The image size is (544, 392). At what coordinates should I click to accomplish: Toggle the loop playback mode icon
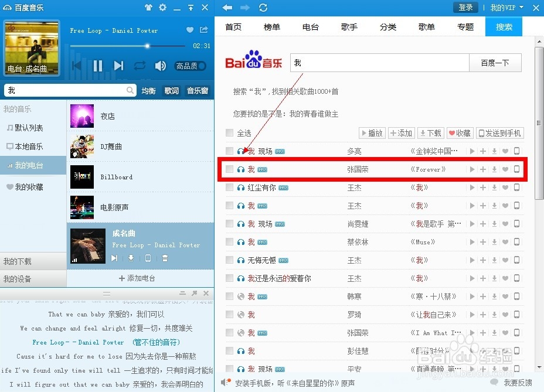(140, 66)
